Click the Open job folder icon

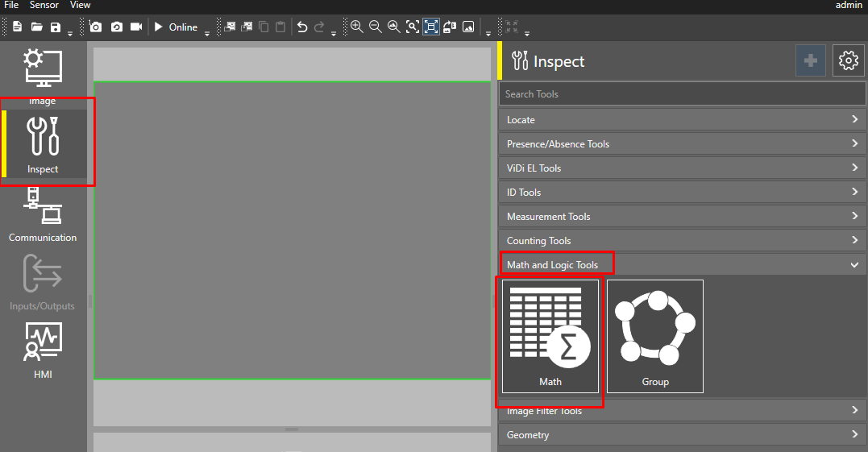[36, 27]
